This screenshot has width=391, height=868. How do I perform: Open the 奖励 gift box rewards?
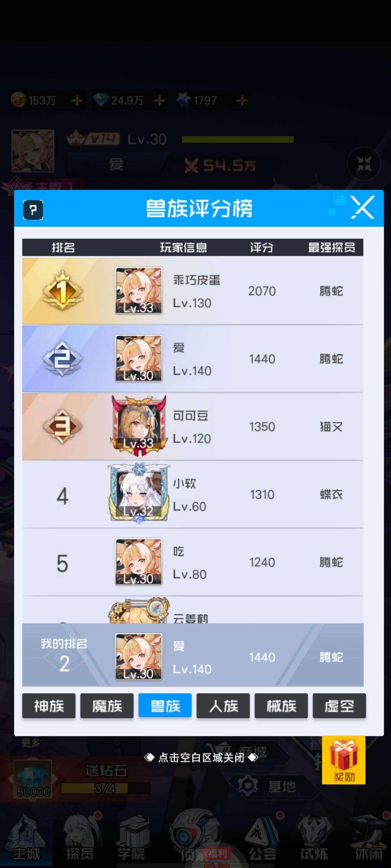tap(344, 760)
